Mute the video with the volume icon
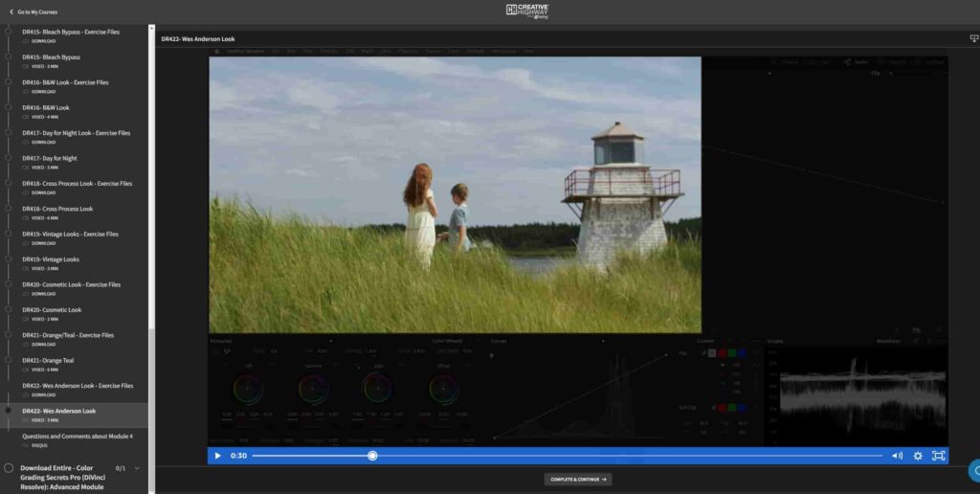 point(897,456)
